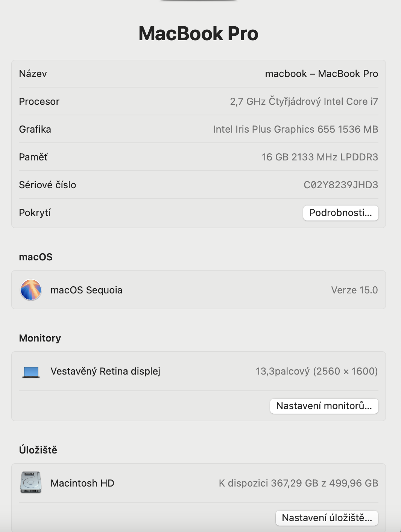Click the Monitory section heading

click(x=40, y=338)
